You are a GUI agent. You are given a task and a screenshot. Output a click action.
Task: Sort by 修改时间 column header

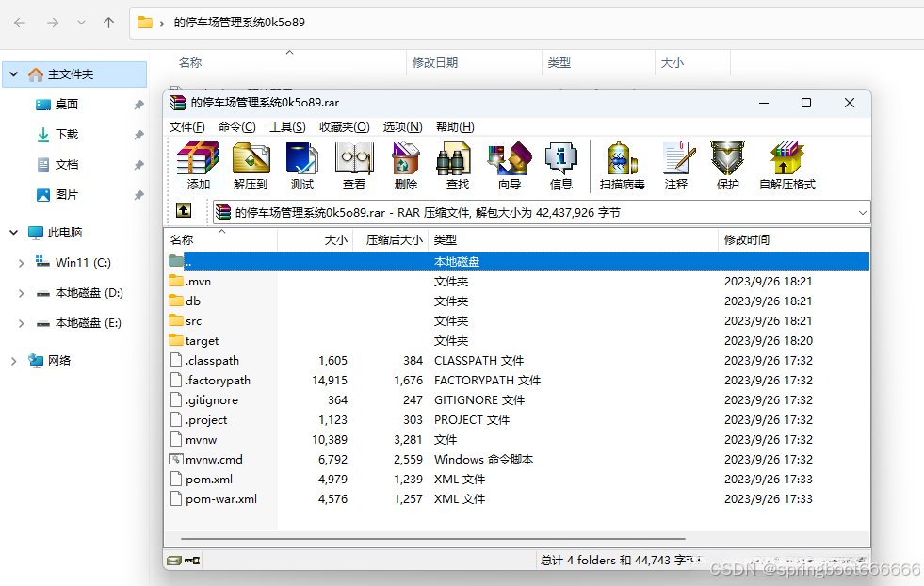coord(793,240)
